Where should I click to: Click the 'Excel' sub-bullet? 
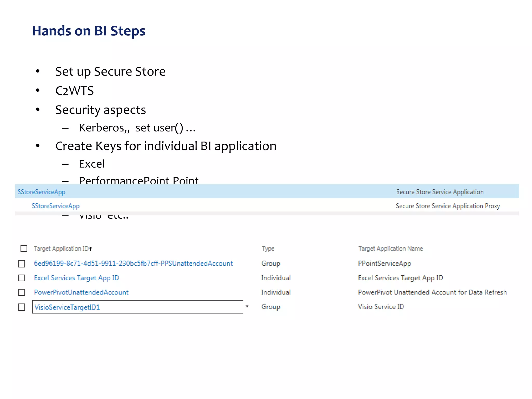92,164
